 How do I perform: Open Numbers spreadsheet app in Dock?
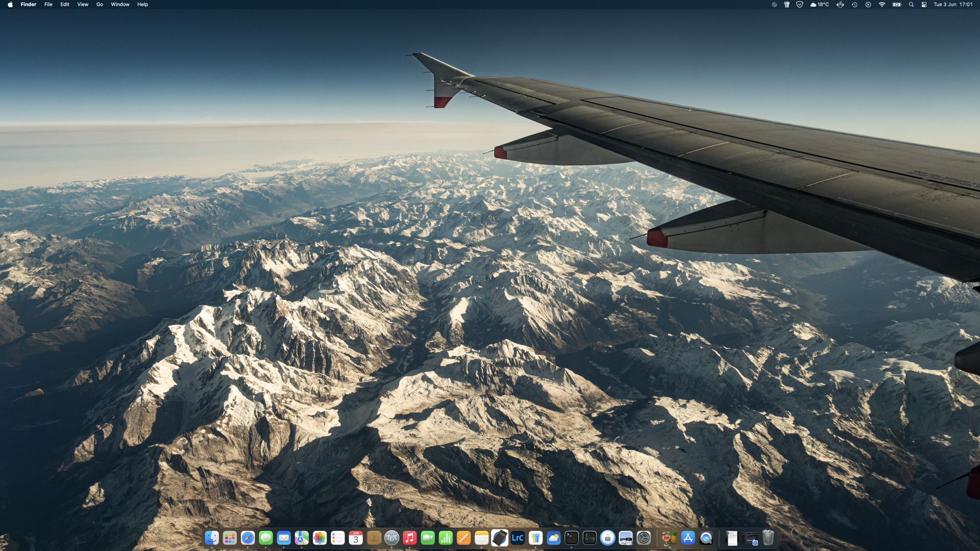pyautogui.click(x=445, y=538)
